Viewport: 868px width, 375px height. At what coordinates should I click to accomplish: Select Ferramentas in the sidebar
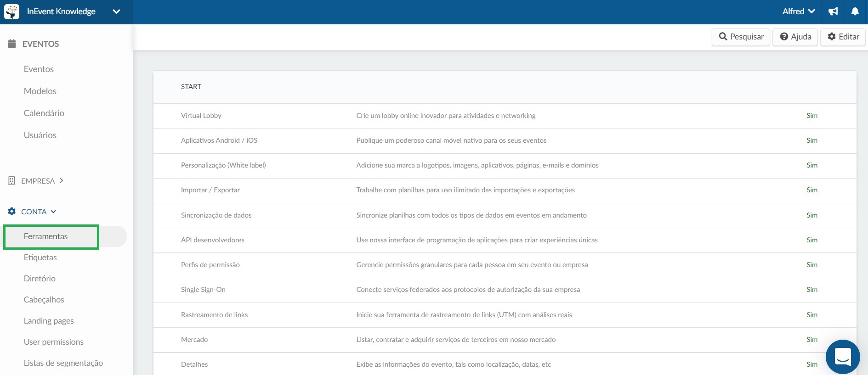pos(45,236)
